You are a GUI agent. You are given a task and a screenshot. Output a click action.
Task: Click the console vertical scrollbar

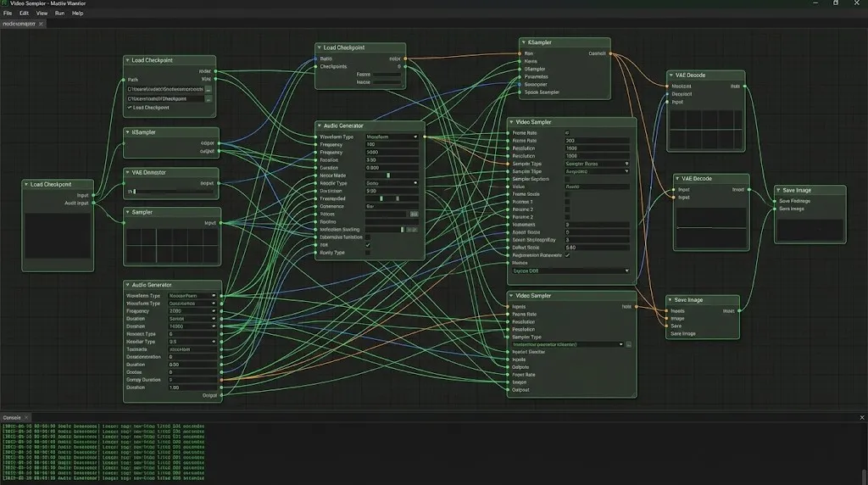864,477
